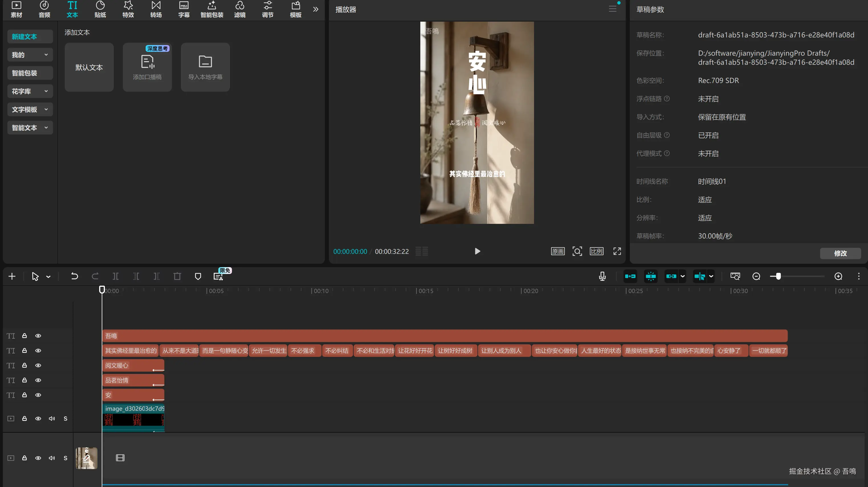868x487 pixels.
Task: Open the 滤镜 filters panel
Action: tap(240, 9)
